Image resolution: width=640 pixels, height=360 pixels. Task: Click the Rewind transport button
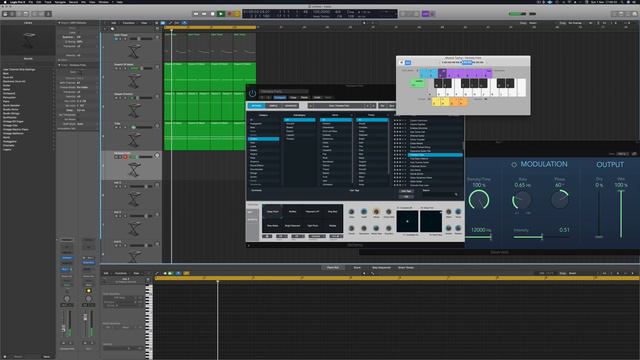[x=196, y=13]
